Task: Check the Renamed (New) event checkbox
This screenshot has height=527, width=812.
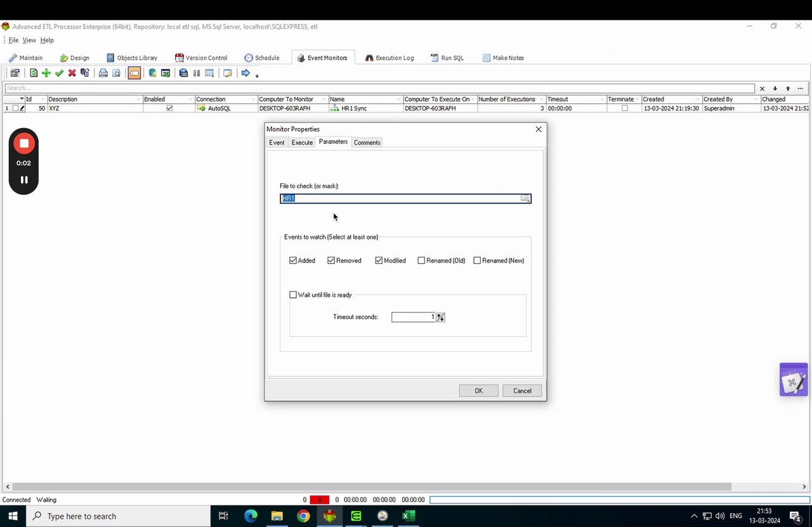Action: pos(477,261)
